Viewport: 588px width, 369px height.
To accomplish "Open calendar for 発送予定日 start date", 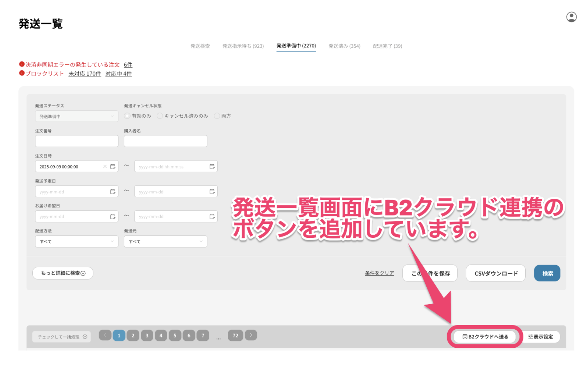I will [x=113, y=192].
